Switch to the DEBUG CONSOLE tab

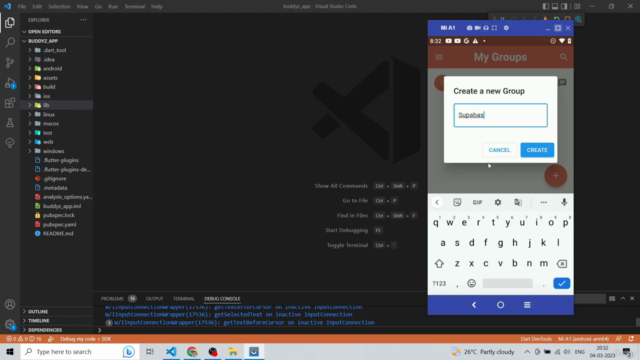(x=222, y=299)
